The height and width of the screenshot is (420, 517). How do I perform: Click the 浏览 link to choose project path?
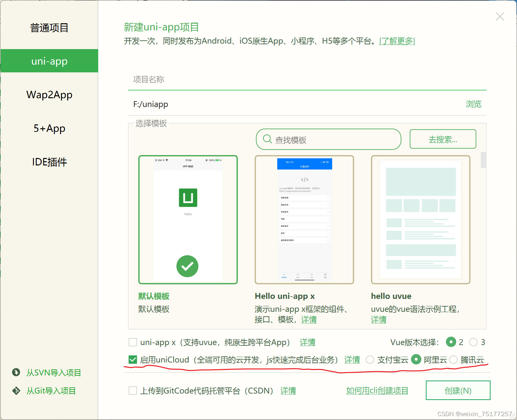click(474, 104)
